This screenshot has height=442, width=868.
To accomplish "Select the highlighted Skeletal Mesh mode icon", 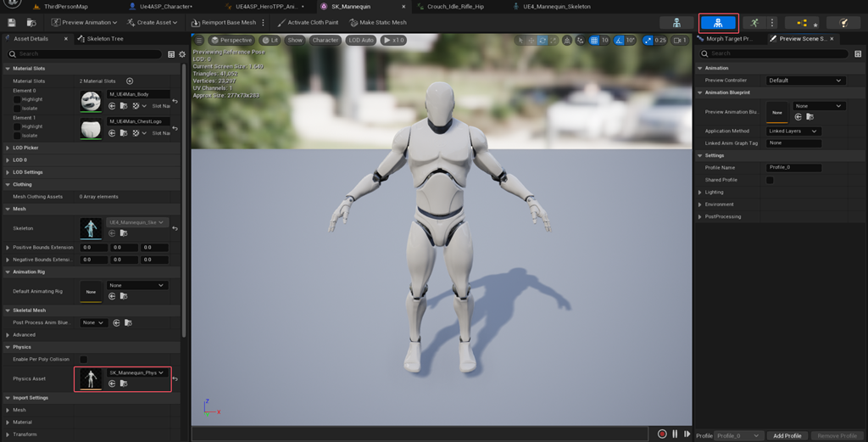I will 718,23.
